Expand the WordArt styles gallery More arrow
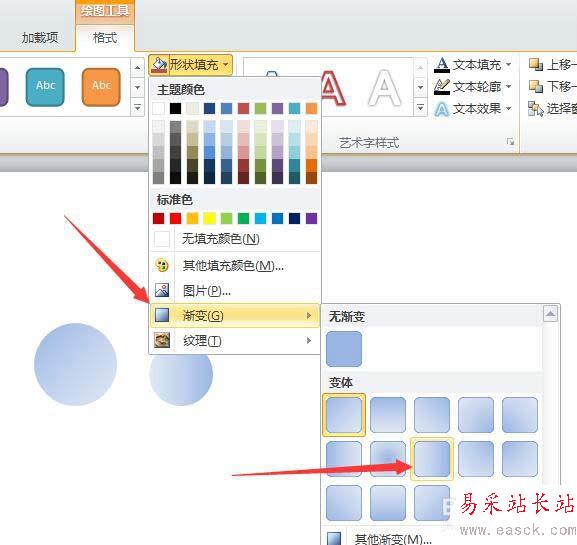 click(420, 107)
